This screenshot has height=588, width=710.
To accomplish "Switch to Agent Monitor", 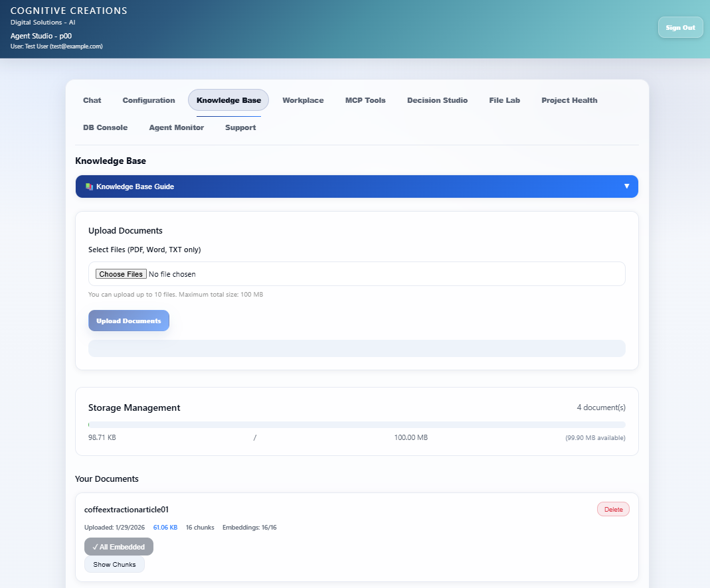I will tap(176, 127).
